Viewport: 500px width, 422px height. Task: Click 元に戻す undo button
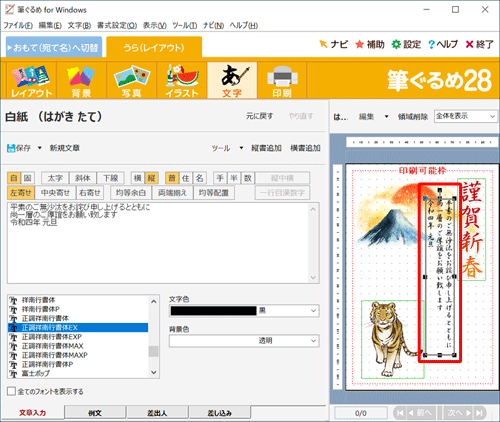coord(259,116)
